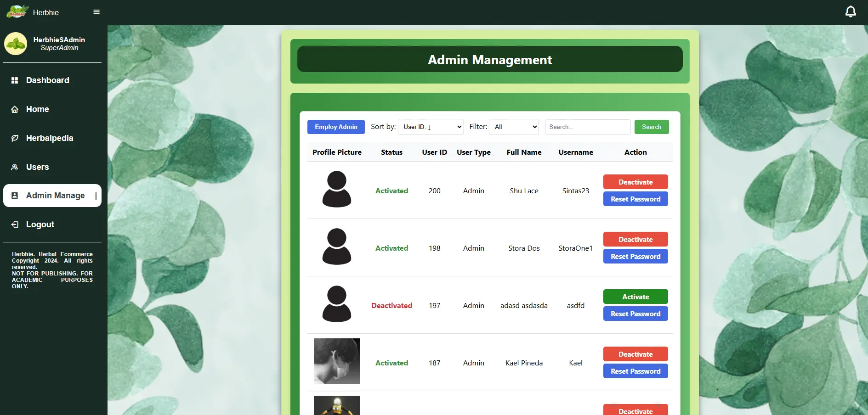Open the Users section
The height and width of the screenshot is (415, 868).
52,167
